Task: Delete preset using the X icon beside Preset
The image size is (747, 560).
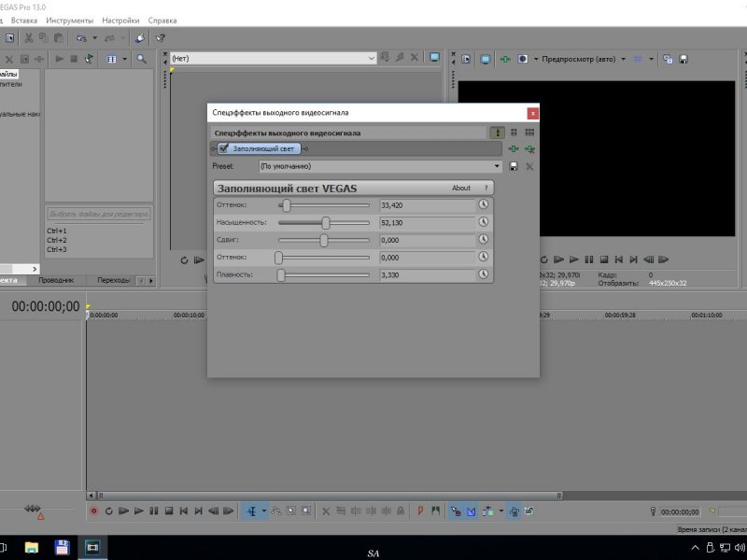Action: [x=529, y=166]
